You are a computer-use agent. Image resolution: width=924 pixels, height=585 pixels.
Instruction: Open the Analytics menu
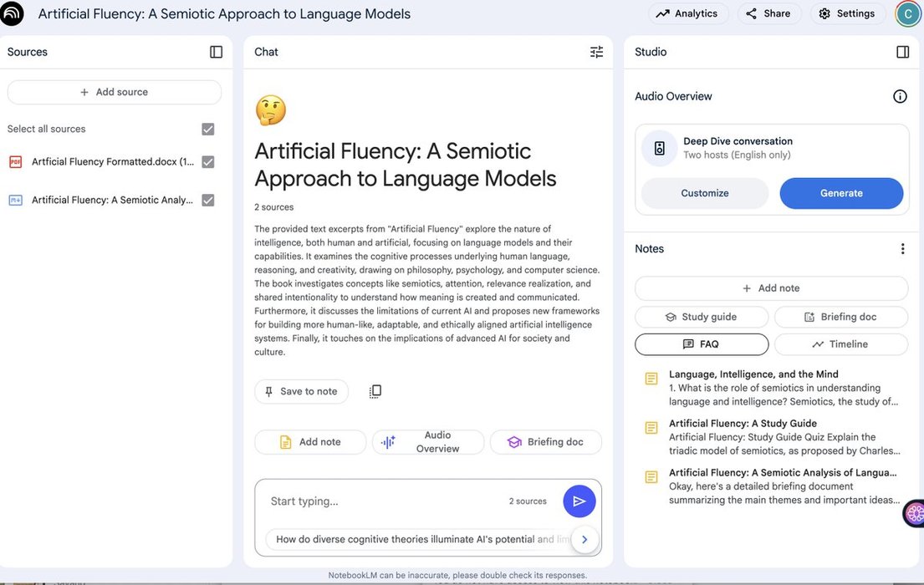[687, 13]
